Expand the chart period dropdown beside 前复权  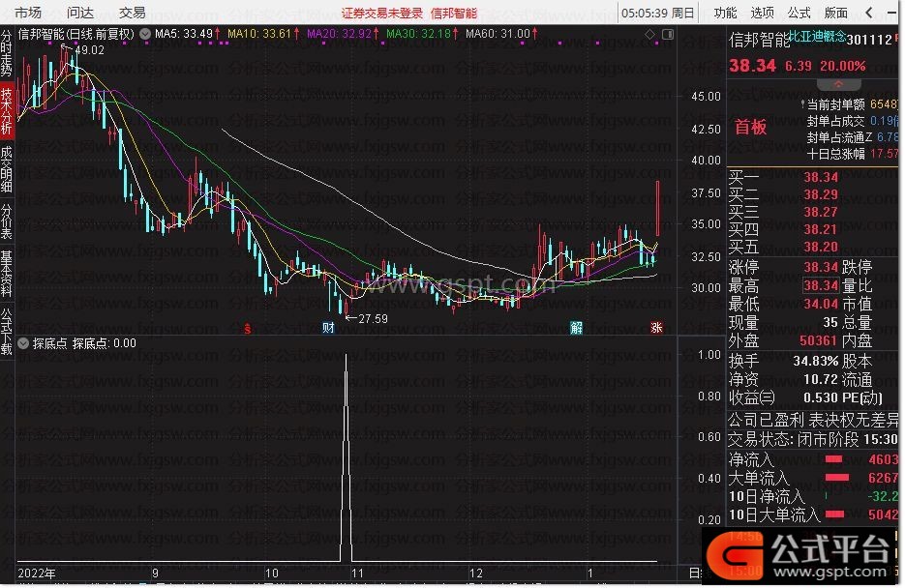(x=145, y=34)
